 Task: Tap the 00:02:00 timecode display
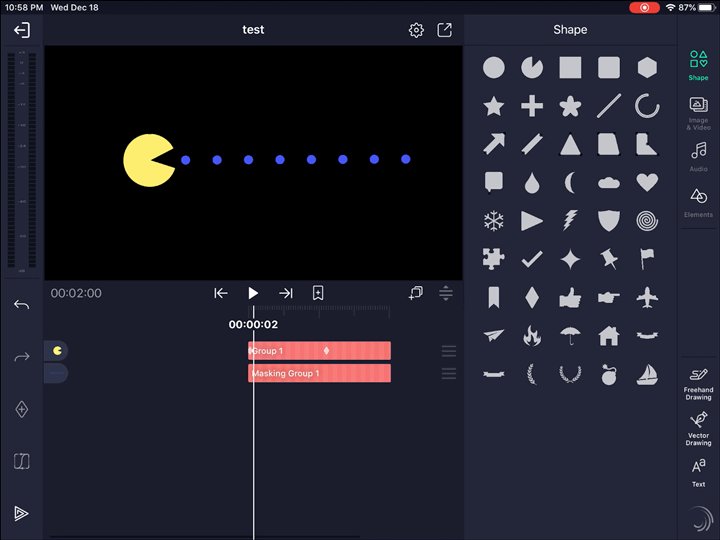(x=76, y=293)
